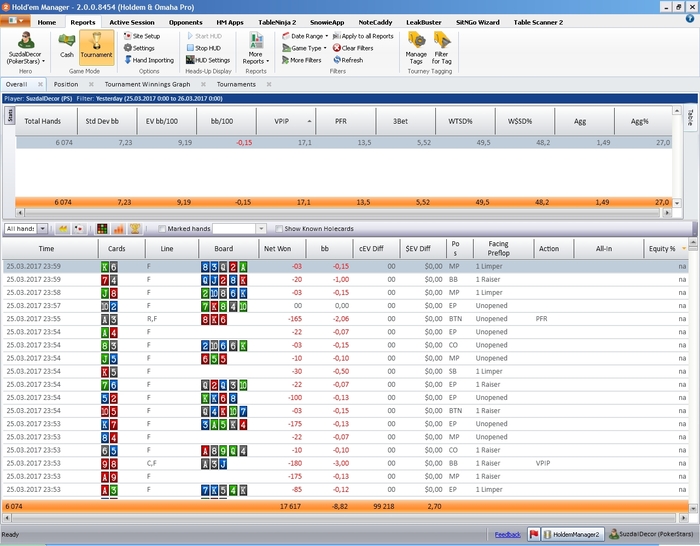700x546 pixels.
Task: Select the Position report tab
Action: (66, 84)
